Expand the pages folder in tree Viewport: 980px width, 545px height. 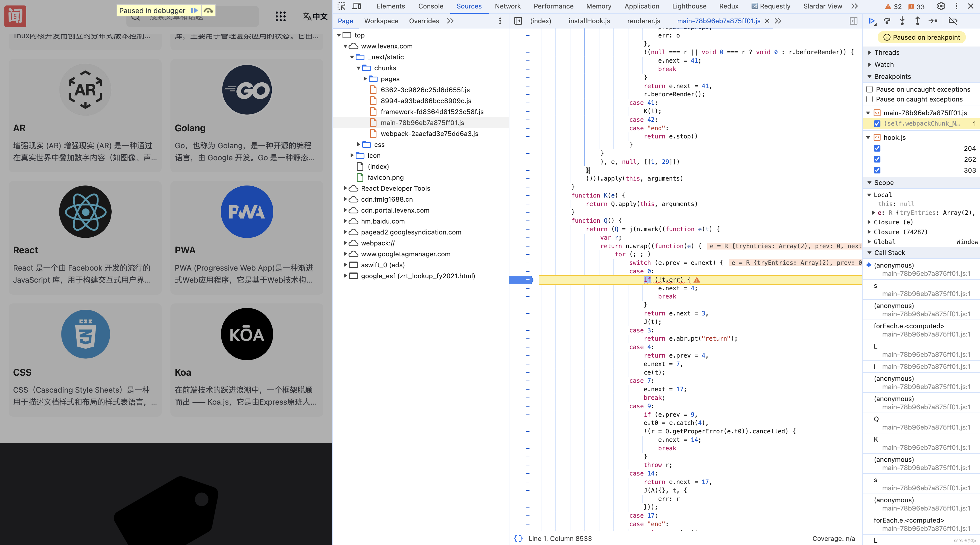point(365,79)
